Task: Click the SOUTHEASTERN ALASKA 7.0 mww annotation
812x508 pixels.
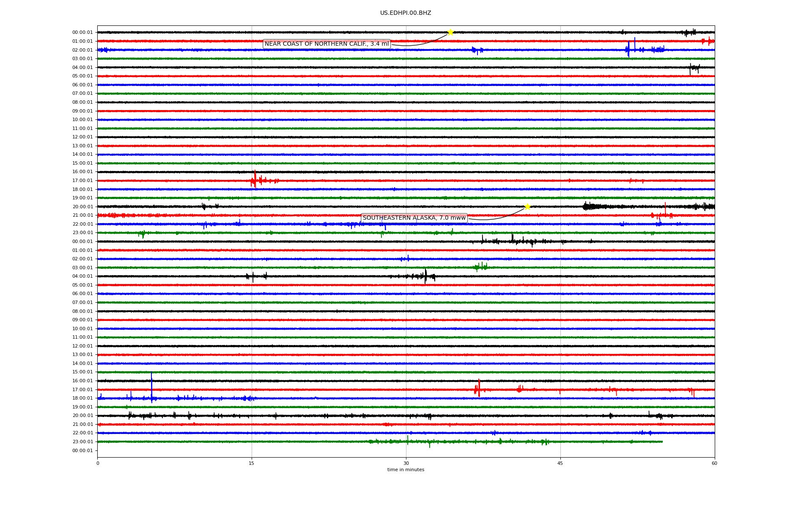Action: click(414, 218)
